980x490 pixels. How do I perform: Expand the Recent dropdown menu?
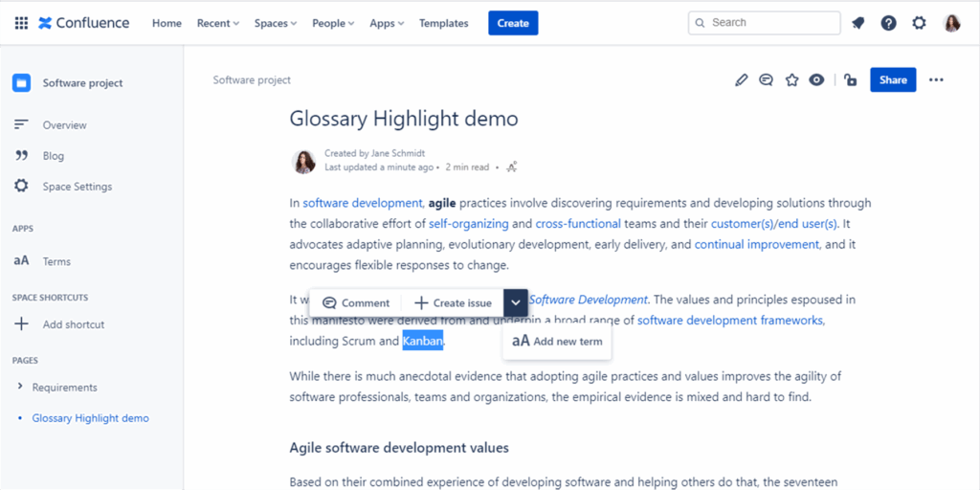[x=219, y=23]
